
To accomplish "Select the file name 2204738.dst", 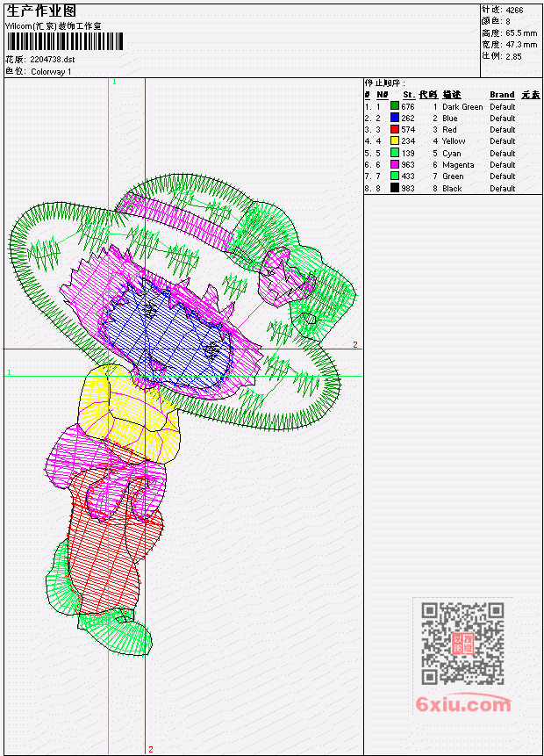I will tap(52, 60).
